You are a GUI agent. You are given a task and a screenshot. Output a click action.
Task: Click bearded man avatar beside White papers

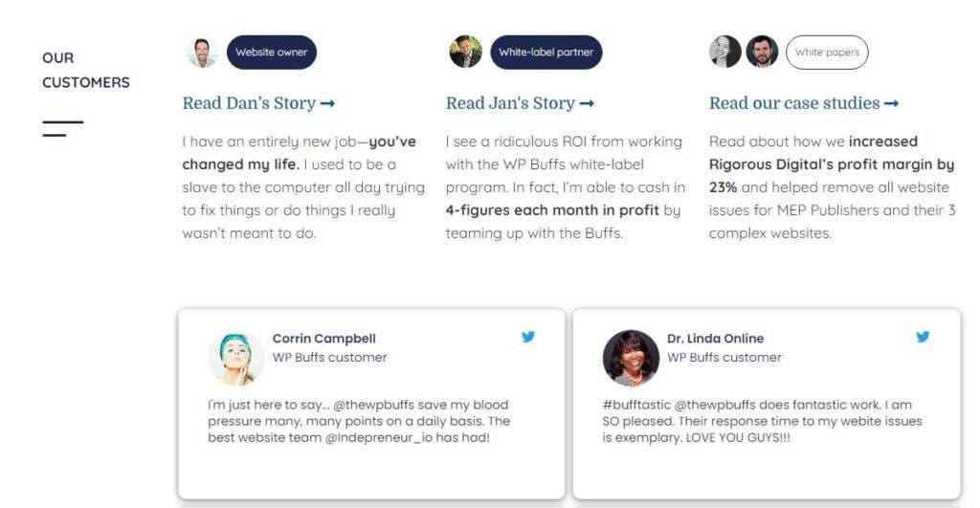tap(762, 53)
